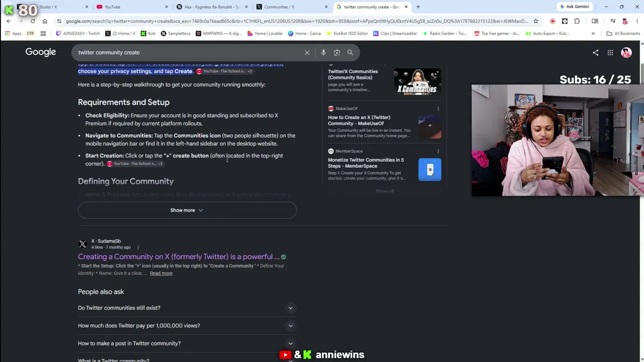Viewport: 644px width, 362px height.
Task: Open the Home | Lovable bookmark
Action: coord(265,34)
